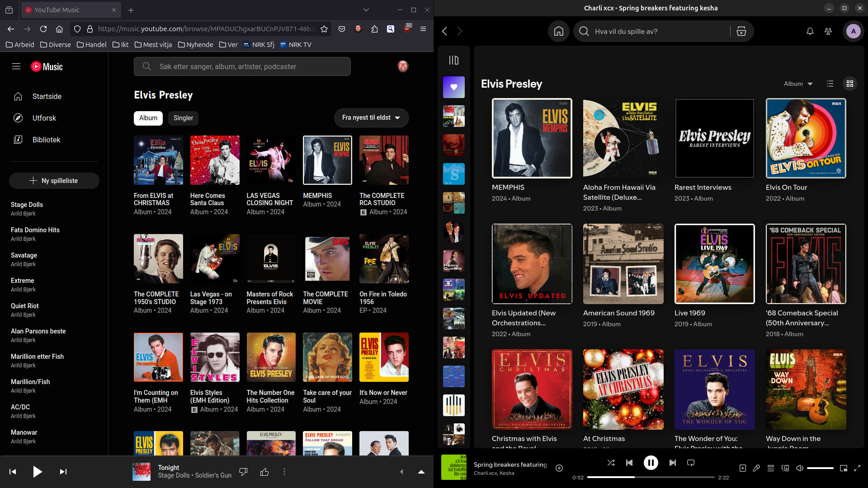Open Utforsk in YouTube Music sidebar
868x488 pixels.
pyautogui.click(x=44, y=118)
